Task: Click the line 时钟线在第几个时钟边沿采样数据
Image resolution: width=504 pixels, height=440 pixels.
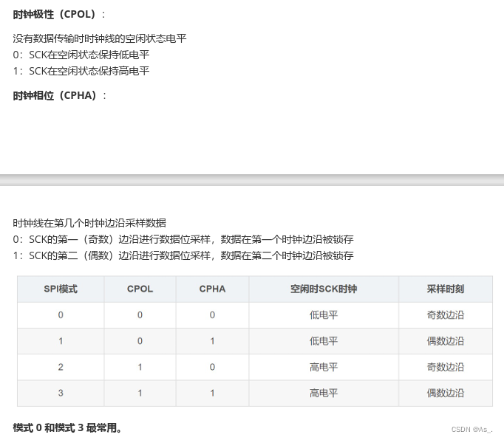Action: 89,223
